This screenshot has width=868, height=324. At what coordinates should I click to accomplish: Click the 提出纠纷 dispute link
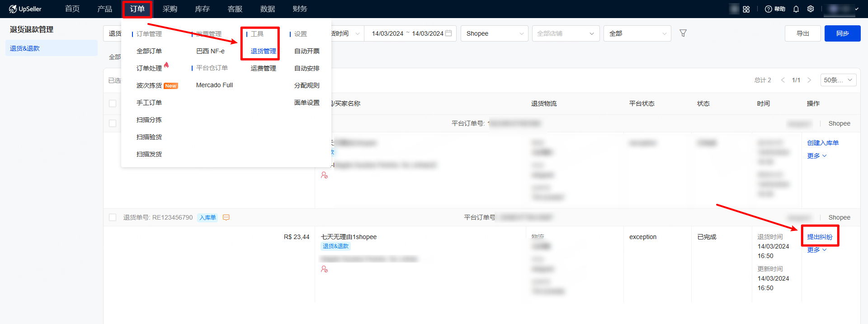[x=820, y=237]
